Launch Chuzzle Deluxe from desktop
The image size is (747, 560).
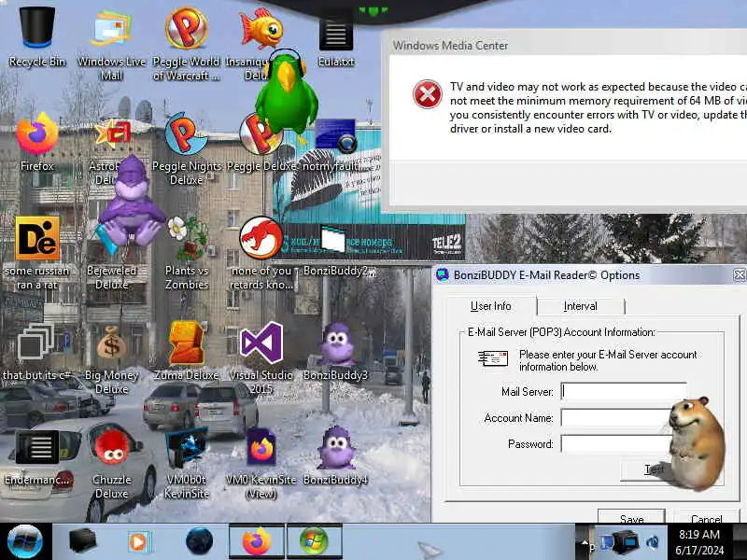(112, 462)
